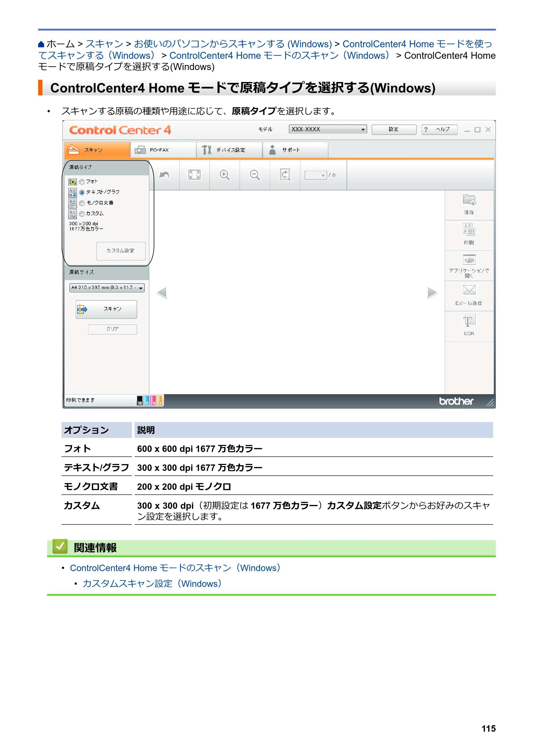The width and height of the screenshot is (534, 756).
Task: Click the 印刷できます status text
Action: click(x=81, y=400)
